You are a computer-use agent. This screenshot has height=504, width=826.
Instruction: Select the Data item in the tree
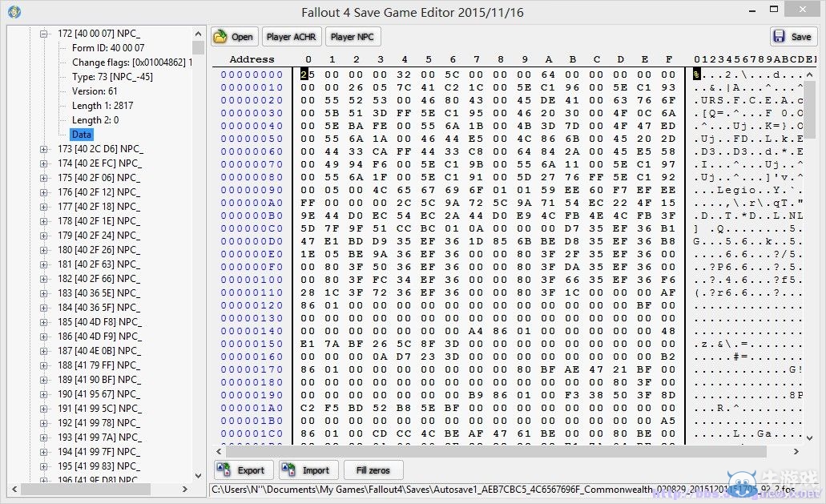82,135
